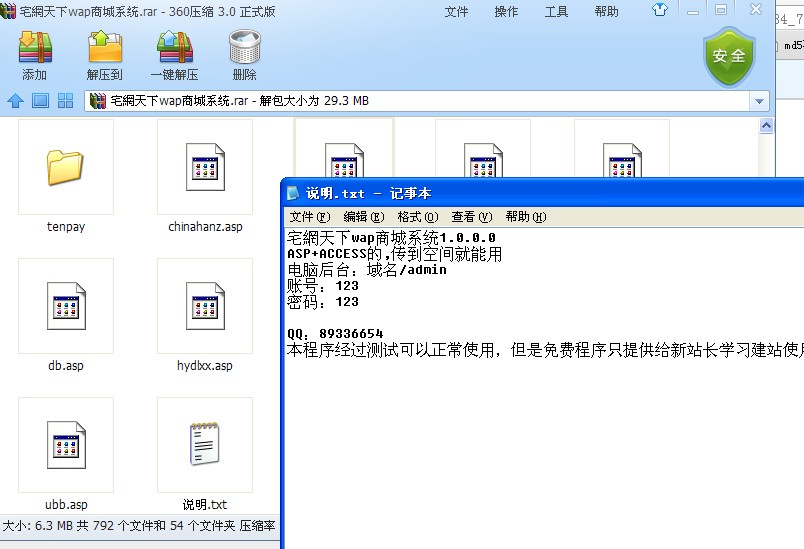
Task: Open the 帮助 menu in 360压缩
Action: [607, 11]
